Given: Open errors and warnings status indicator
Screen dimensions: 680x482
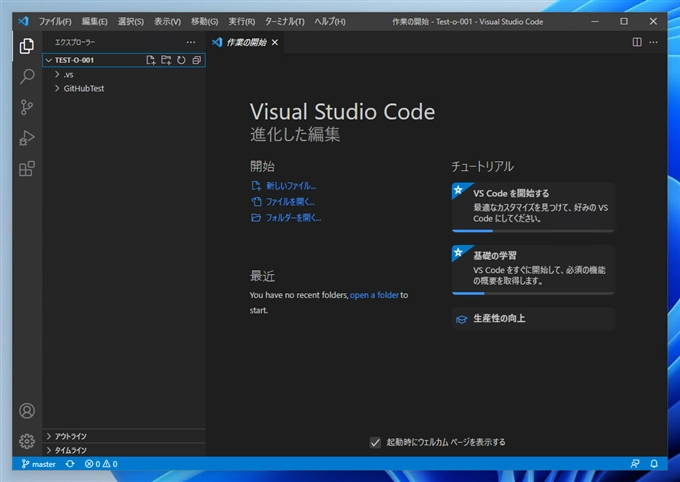Looking at the screenshot, I should (x=101, y=464).
